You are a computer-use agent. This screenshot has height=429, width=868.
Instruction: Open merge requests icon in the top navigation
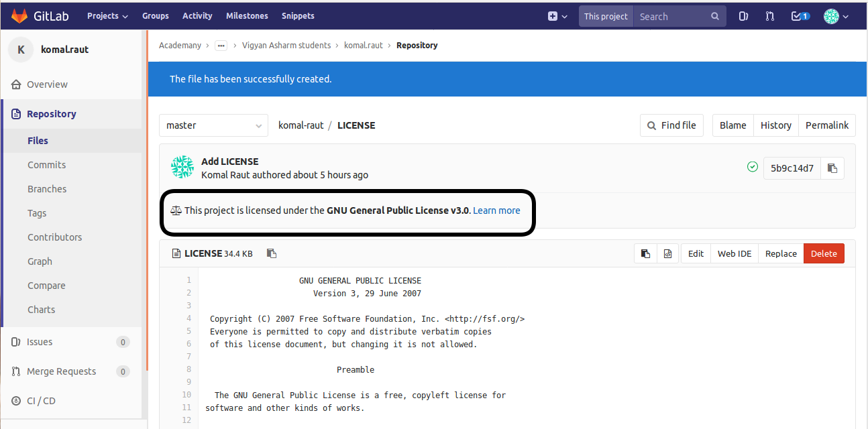[770, 16]
